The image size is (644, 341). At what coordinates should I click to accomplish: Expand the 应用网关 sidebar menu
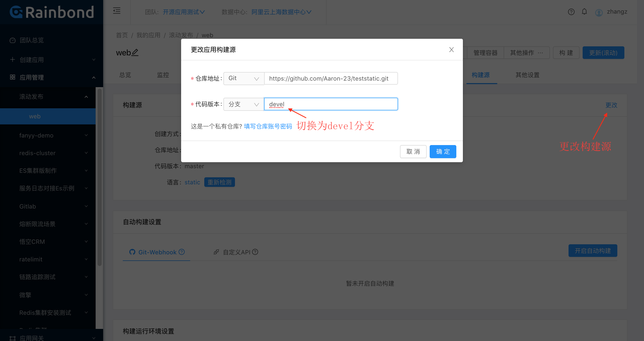click(52, 337)
